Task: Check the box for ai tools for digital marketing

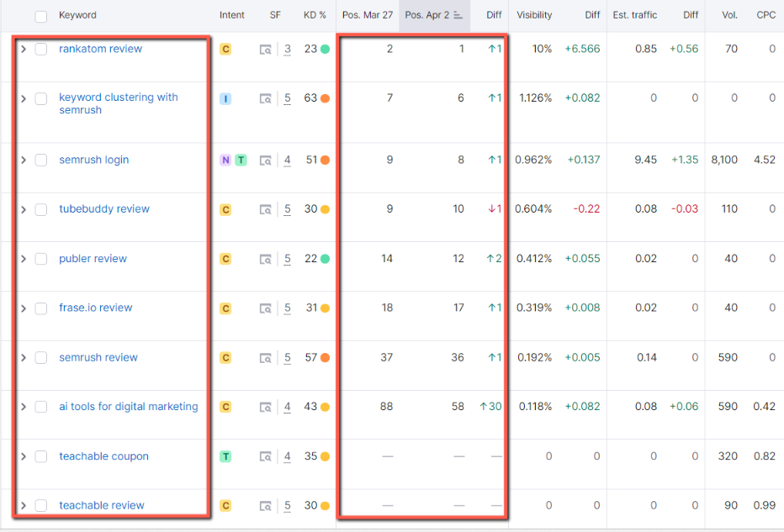Action: click(41, 407)
